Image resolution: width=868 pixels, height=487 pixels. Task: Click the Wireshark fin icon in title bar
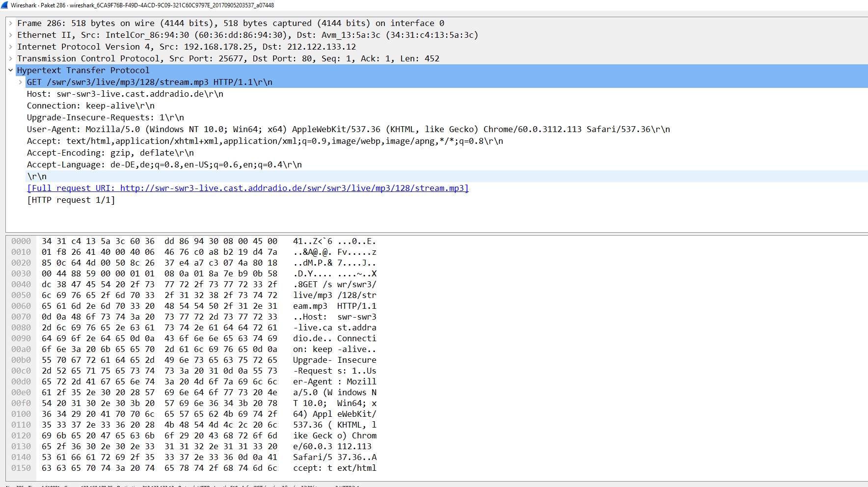tap(5, 5)
